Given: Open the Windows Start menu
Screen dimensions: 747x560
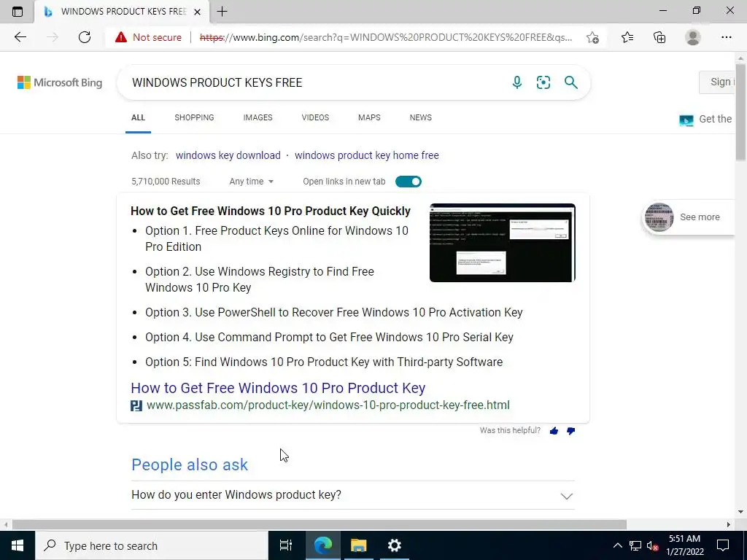Looking at the screenshot, I should [x=18, y=545].
